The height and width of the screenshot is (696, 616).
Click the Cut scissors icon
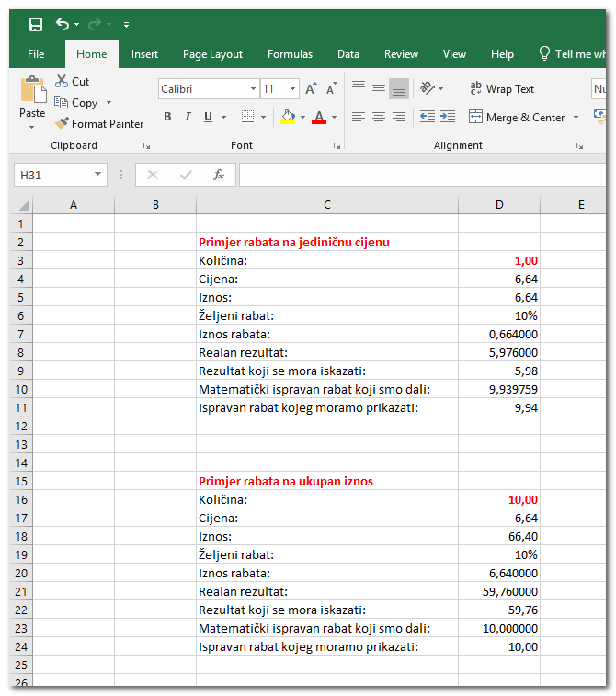[62, 81]
